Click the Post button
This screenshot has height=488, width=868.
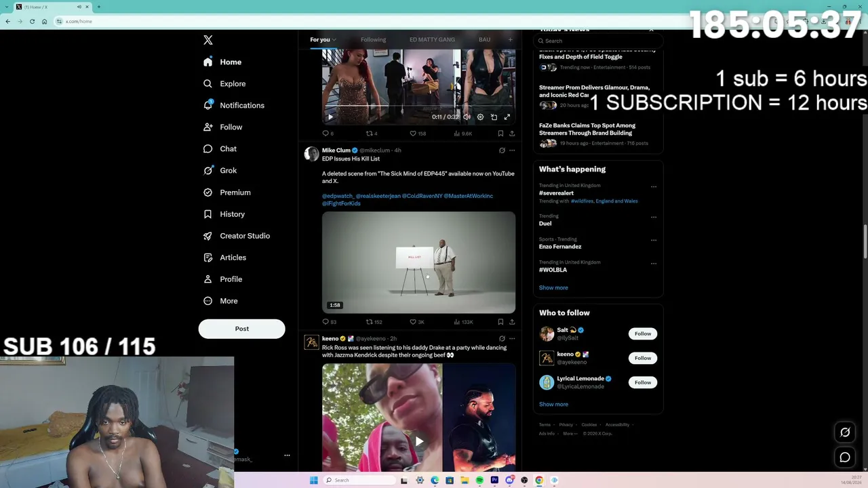[241, 329]
